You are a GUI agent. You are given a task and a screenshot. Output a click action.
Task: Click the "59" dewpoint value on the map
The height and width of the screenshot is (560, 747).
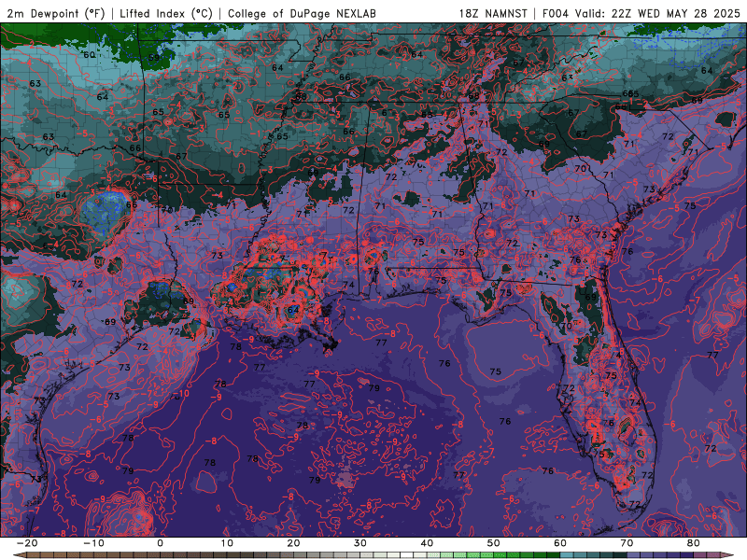154,58
